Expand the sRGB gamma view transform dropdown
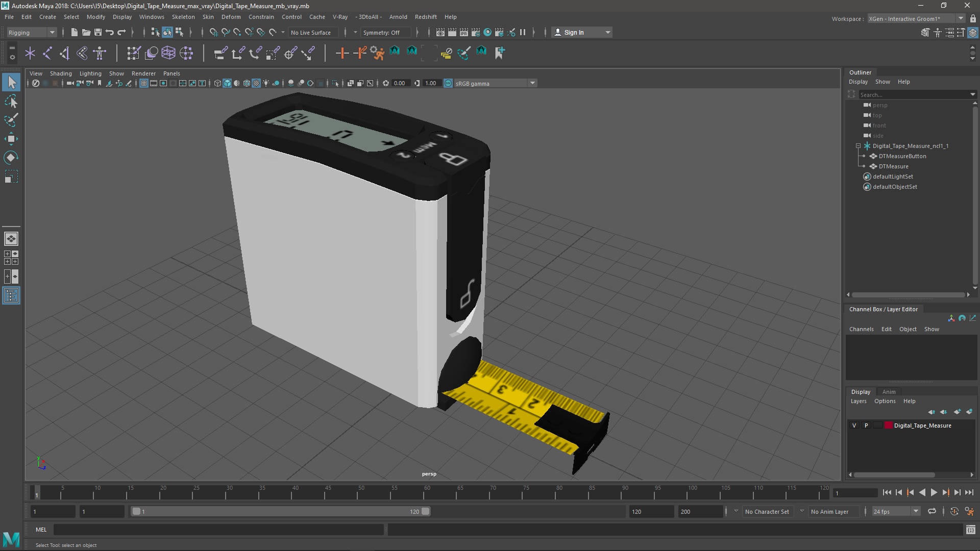Image resolution: width=980 pixels, height=551 pixels. (532, 83)
